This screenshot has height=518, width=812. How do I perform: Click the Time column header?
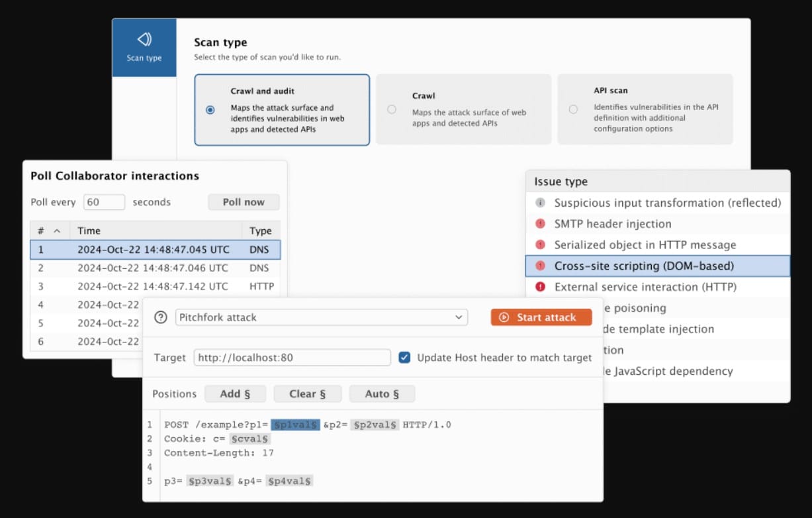point(89,231)
